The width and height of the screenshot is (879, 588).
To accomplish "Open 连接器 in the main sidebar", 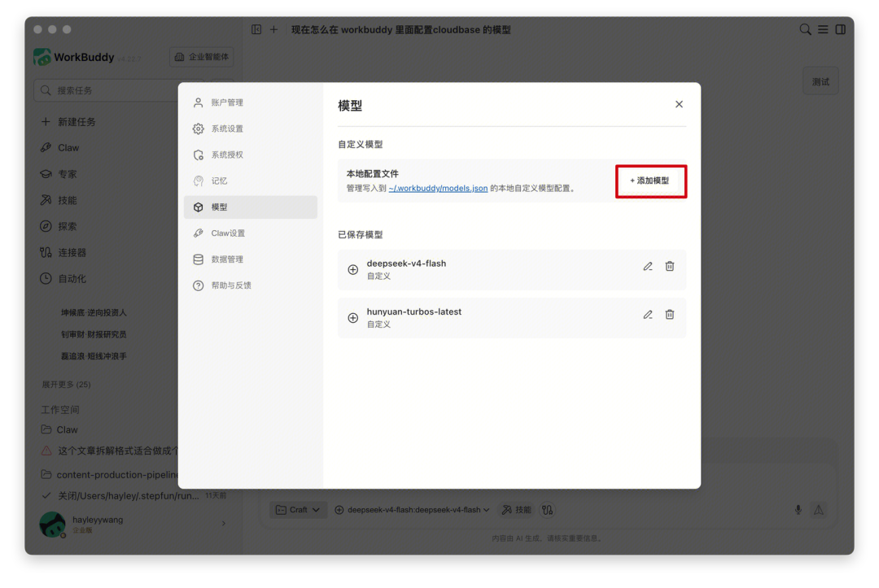I will pos(63,253).
